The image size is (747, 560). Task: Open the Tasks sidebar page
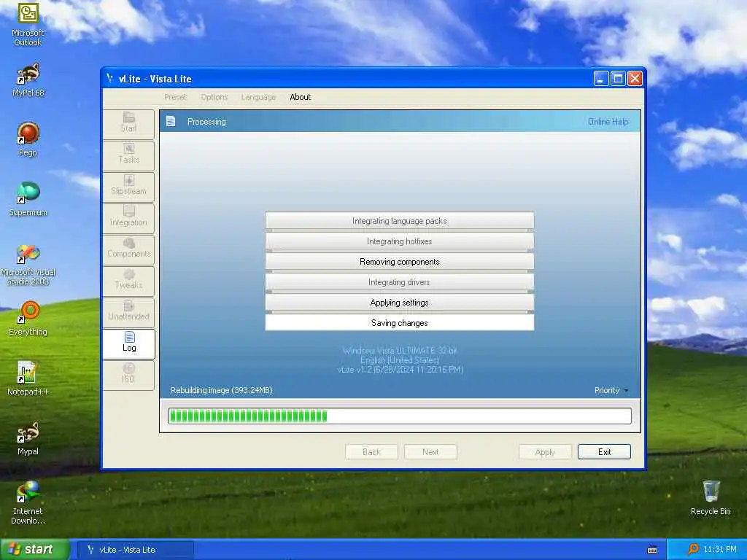click(x=128, y=155)
